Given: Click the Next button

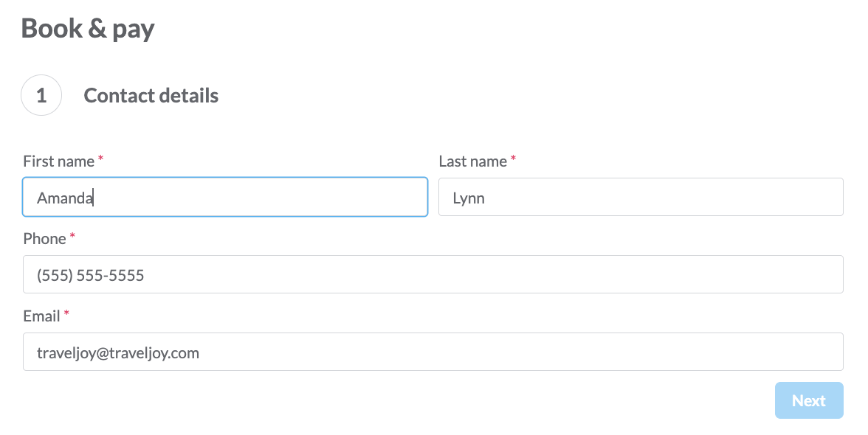Looking at the screenshot, I should [x=809, y=400].
